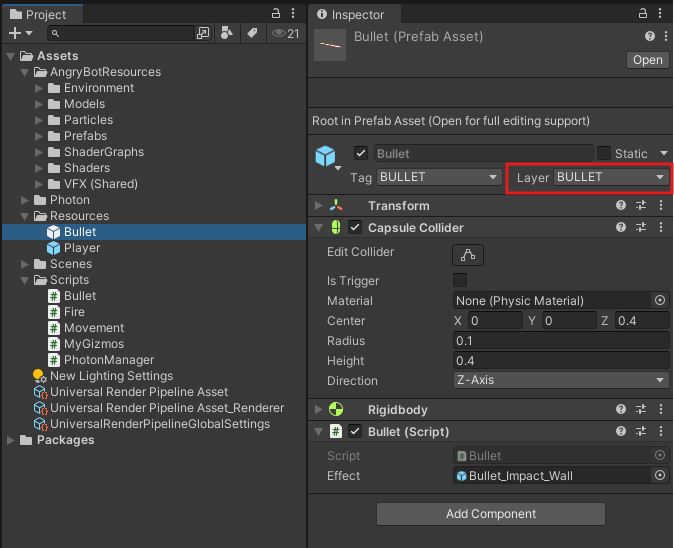Open Capsule Collider more options menu
The height and width of the screenshot is (548, 674).
click(x=661, y=227)
